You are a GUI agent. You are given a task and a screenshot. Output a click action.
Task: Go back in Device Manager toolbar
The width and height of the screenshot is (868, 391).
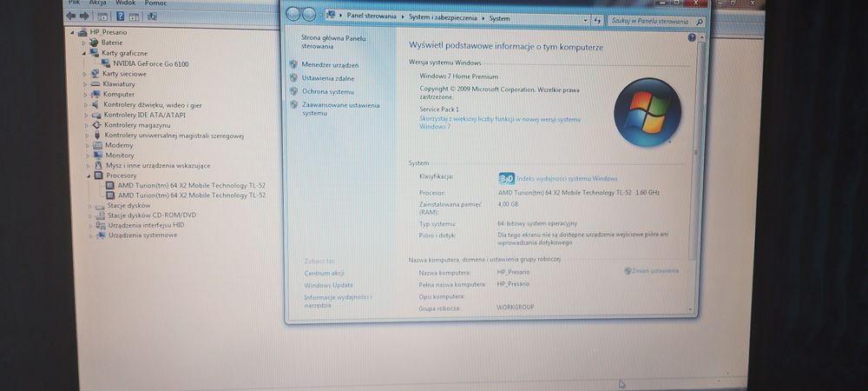(x=71, y=17)
